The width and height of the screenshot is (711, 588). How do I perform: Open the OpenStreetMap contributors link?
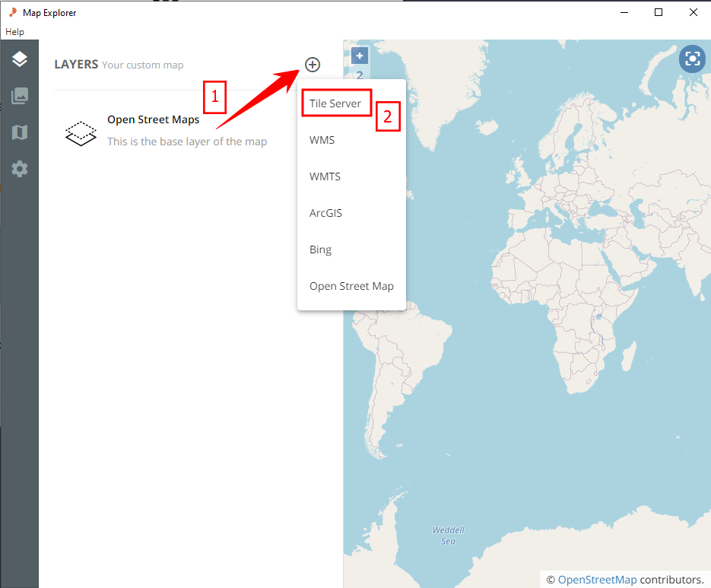click(x=598, y=579)
